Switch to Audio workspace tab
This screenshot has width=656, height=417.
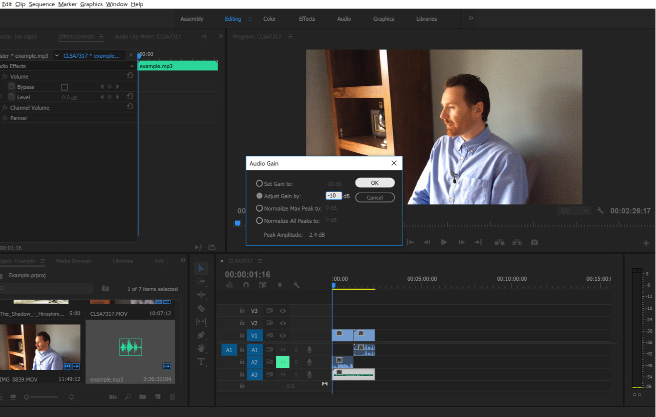click(x=344, y=19)
